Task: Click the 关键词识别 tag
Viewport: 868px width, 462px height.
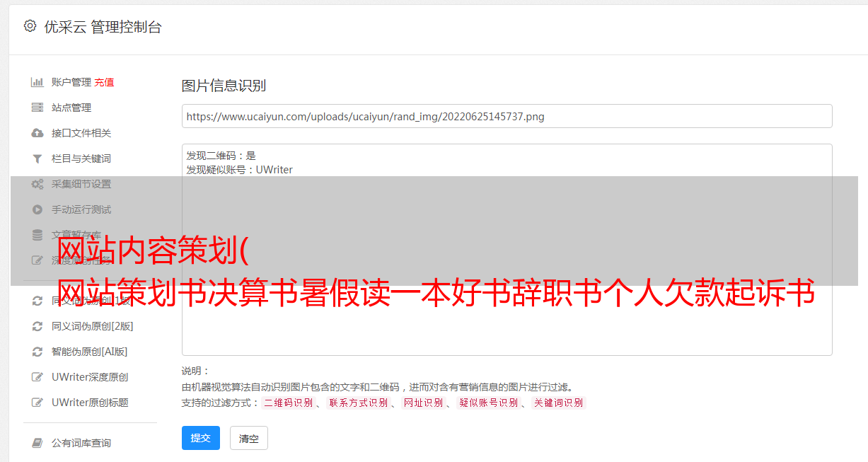Action: pyautogui.click(x=559, y=403)
